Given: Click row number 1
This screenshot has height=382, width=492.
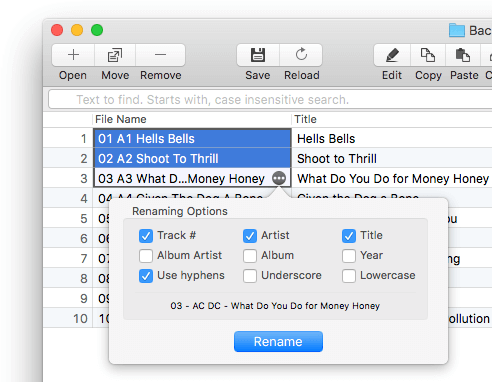Looking at the screenshot, I should click(x=84, y=139).
